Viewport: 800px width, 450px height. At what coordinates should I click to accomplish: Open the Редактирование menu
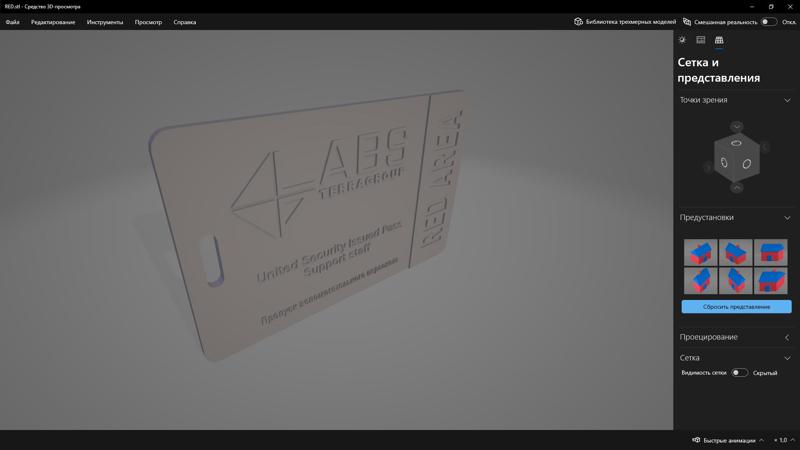(x=53, y=22)
